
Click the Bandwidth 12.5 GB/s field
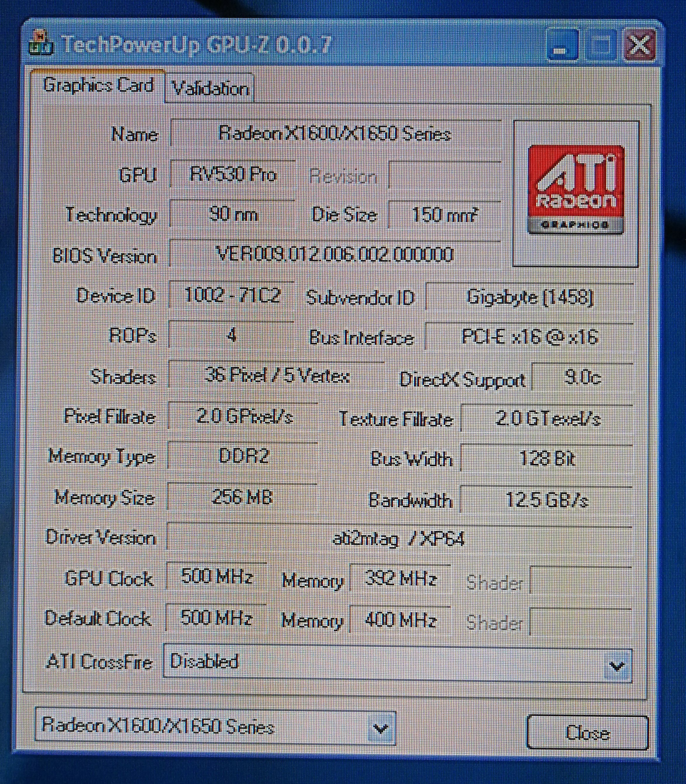coord(546,500)
